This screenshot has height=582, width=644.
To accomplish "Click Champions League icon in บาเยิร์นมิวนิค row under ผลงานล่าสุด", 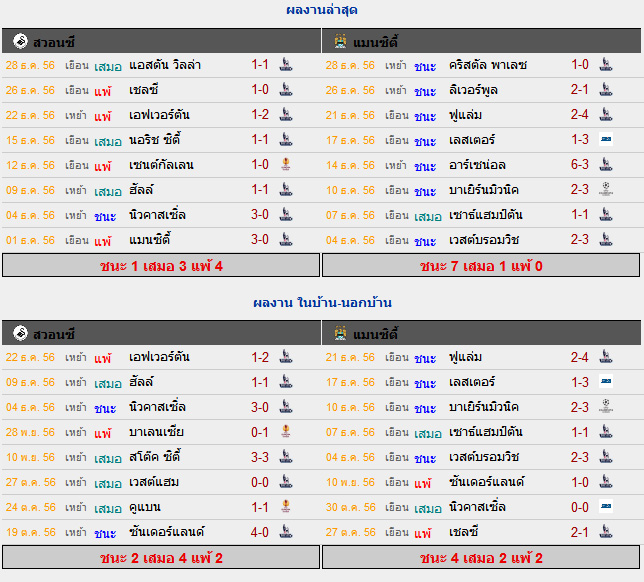I will click(606, 189).
